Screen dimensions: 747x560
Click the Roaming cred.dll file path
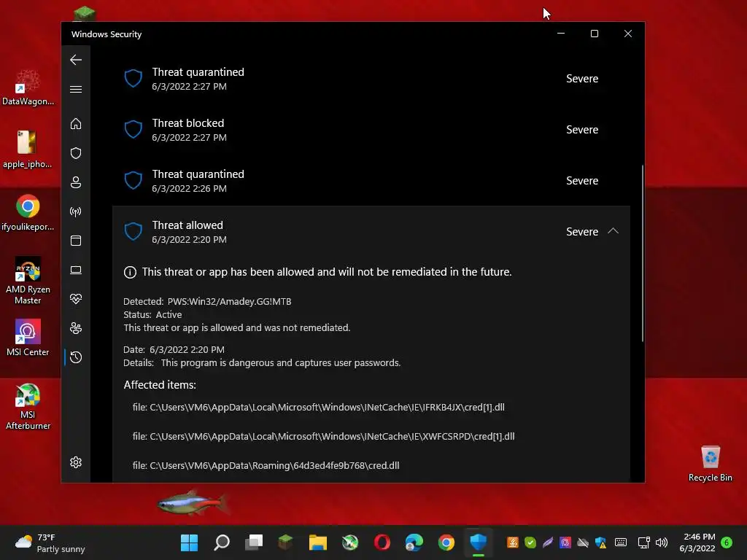266,465
